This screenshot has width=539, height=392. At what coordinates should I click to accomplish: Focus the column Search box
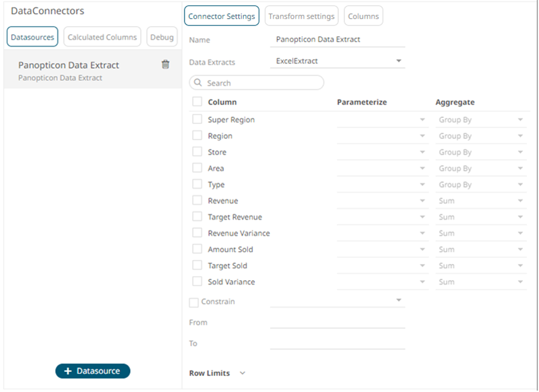(263, 83)
